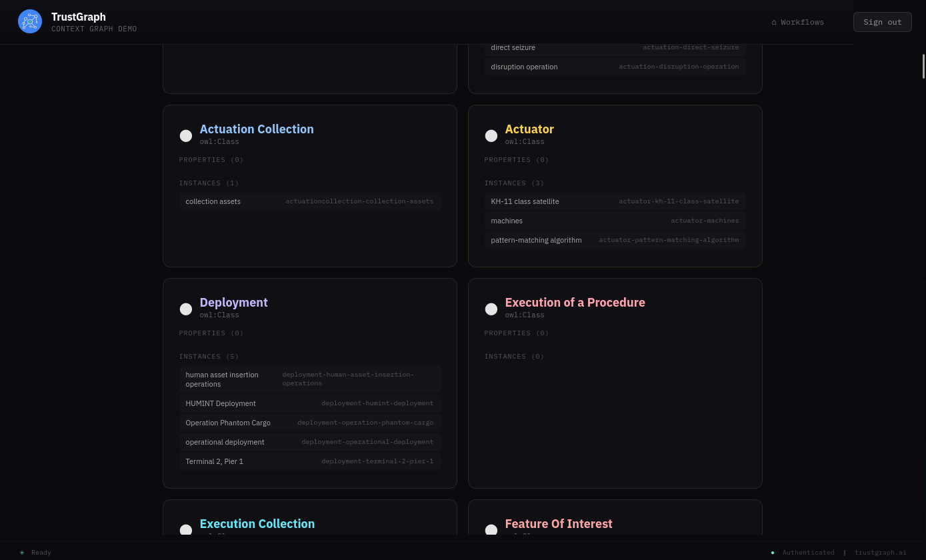Click the TrustGraph logo icon
Viewport: 926px width, 560px height.
tap(30, 21)
